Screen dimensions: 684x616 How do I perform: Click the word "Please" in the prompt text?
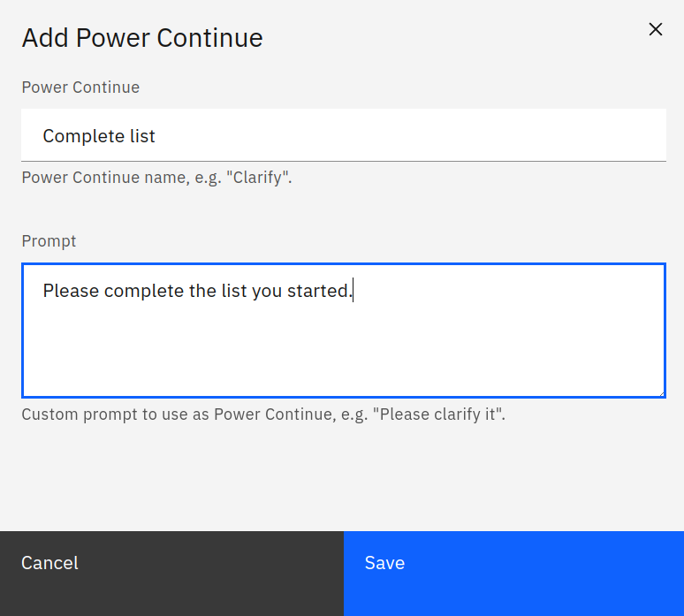pyautogui.click(x=71, y=291)
